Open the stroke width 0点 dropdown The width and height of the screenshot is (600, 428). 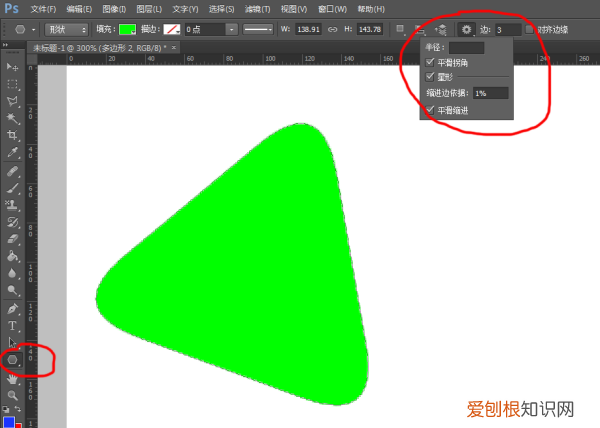point(231,30)
